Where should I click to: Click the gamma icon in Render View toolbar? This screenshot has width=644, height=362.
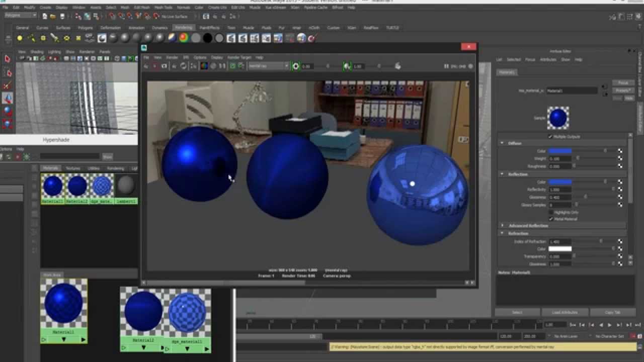(x=347, y=66)
